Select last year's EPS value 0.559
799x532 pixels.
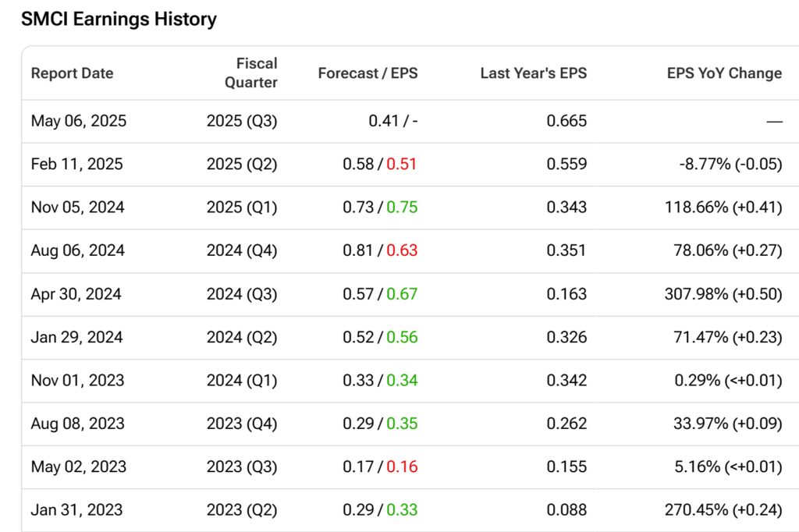click(566, 164)
